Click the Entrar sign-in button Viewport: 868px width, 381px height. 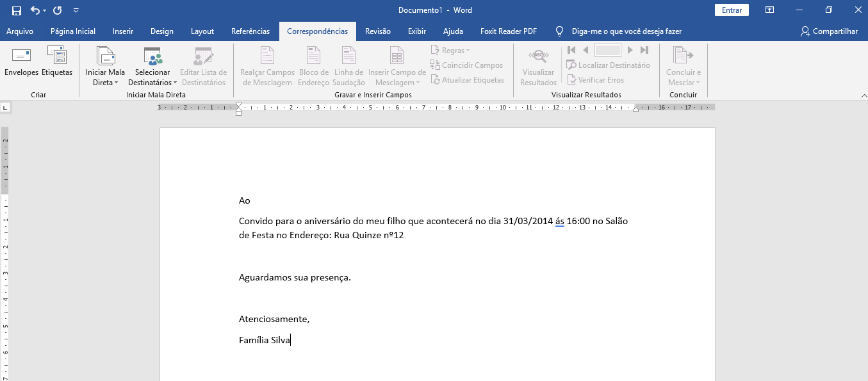732,10
